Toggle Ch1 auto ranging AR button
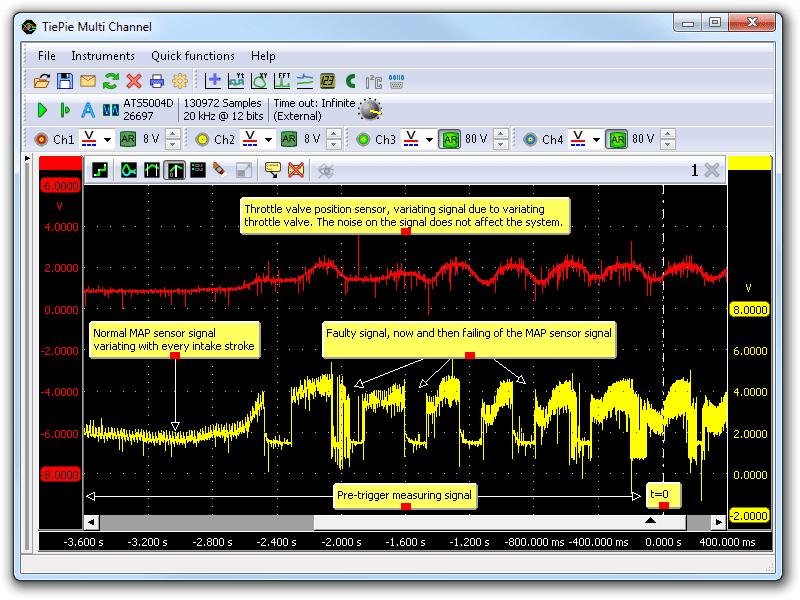800x600 pixels. pos(128,139)
